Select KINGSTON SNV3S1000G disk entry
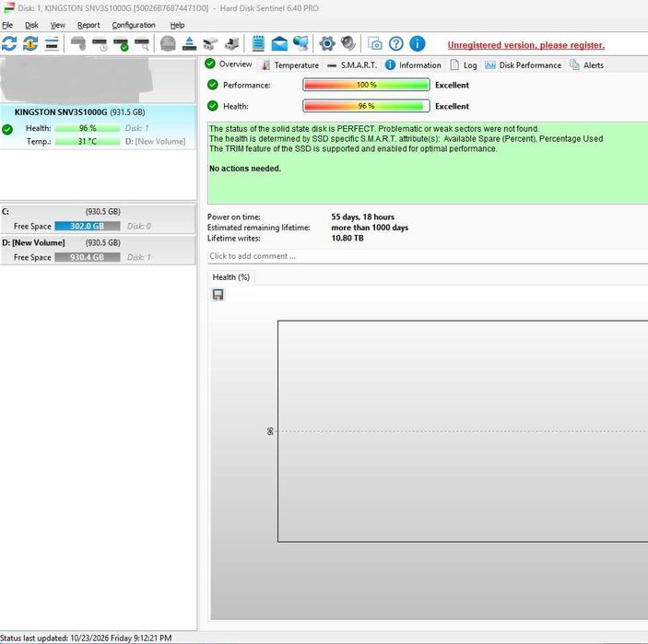 coord(98,127)
